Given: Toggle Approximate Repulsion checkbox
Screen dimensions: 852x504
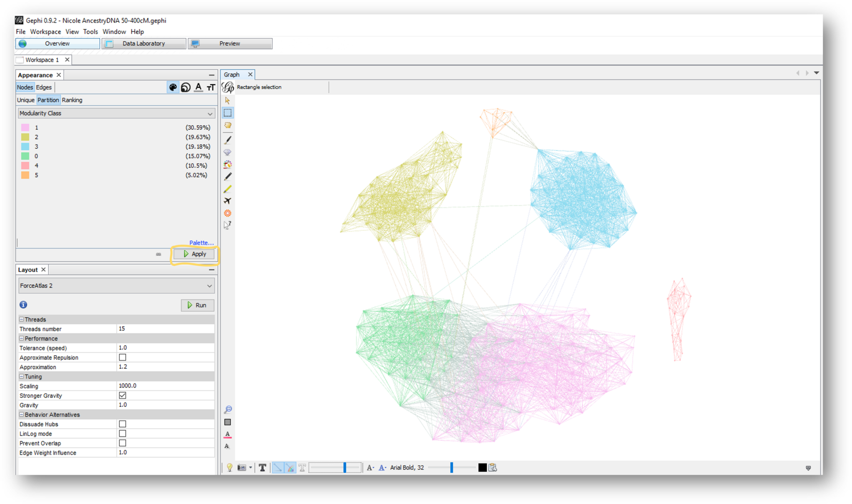Looking at the screenshot, I should click(122, 357).
